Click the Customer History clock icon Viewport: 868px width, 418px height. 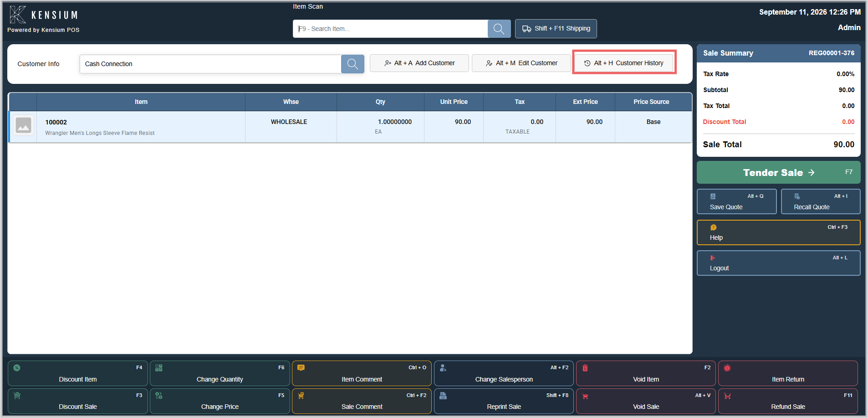(587, 63)
